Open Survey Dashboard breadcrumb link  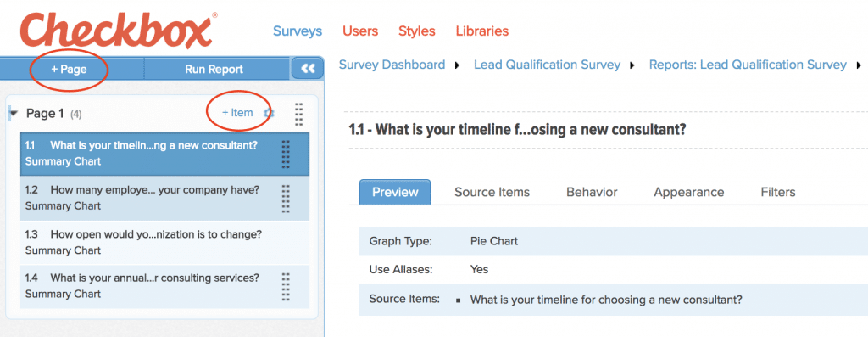(x=392, y=65)
